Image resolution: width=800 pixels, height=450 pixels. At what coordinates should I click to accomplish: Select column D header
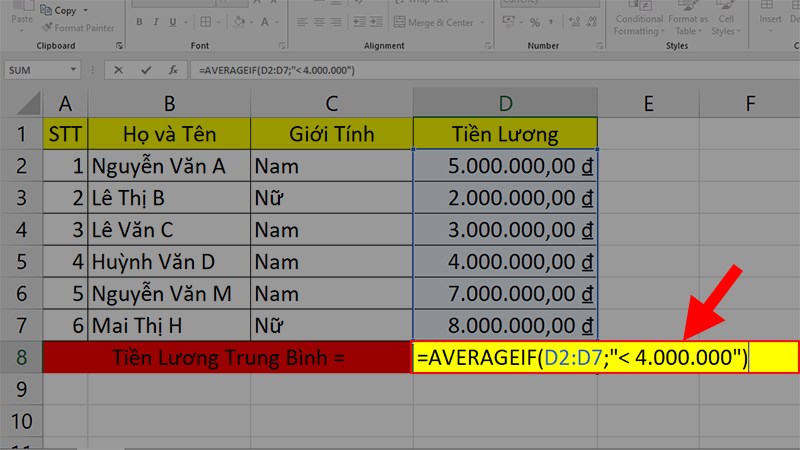[x=505, y=104]
